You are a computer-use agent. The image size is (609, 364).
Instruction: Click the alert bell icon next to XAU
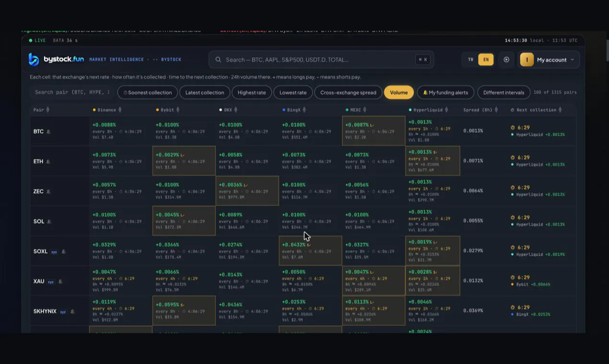pyautogui.click(x=60, y=282)
